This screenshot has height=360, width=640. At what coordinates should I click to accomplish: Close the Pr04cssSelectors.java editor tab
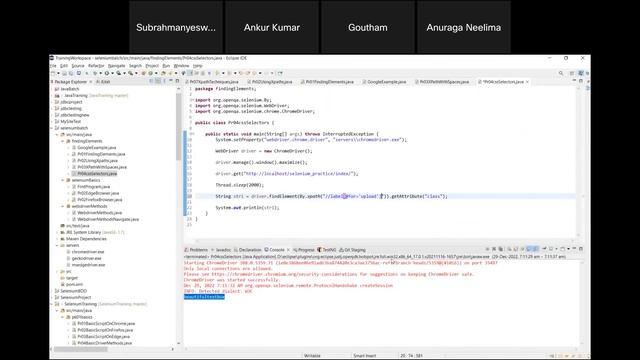click(x=528, y=82)
